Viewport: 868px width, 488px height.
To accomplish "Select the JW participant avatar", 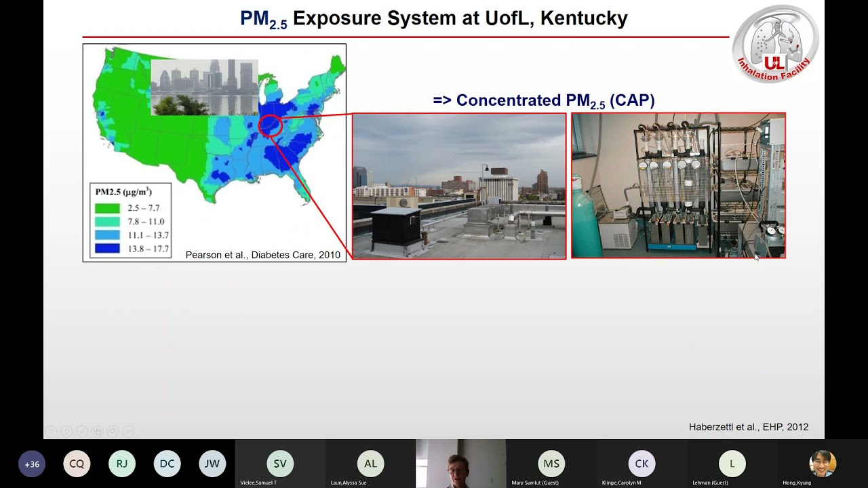I will 212,464.
